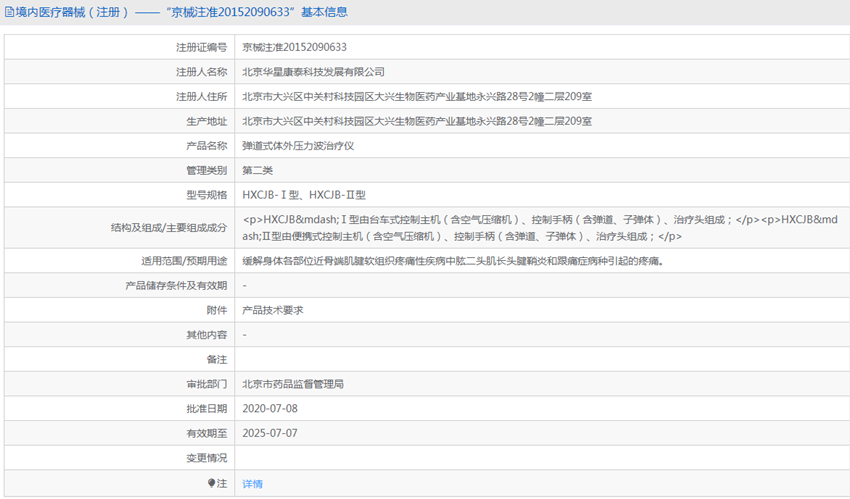Select approval date 2020-07-08
Image resolution: width=850 pixels, height=499 pixels.
[270, 409]
